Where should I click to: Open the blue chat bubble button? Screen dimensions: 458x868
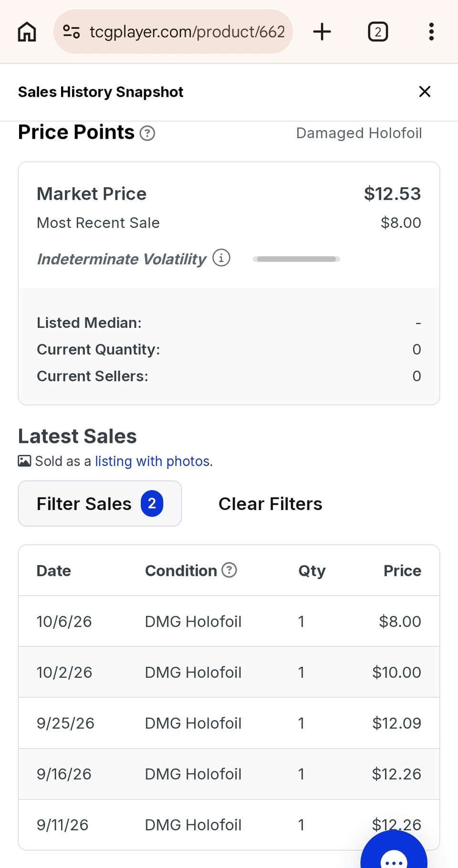click(x=394, y=853)
